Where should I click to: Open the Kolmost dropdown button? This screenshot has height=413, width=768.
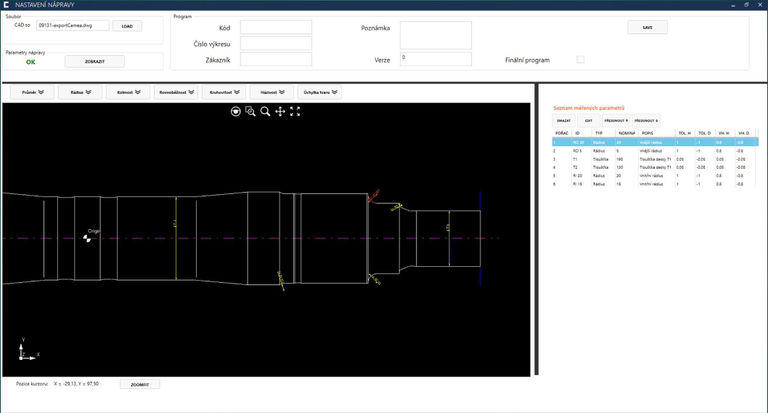[x=128, y=92]
